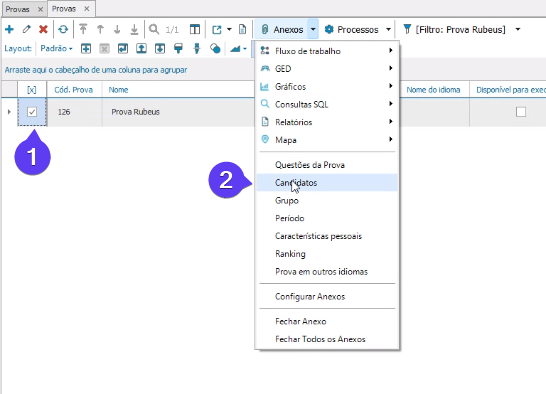This screenshot has width=546, height=394.
Task: Choose Fechar Todos os Anexos
Action: coord(327,339)
